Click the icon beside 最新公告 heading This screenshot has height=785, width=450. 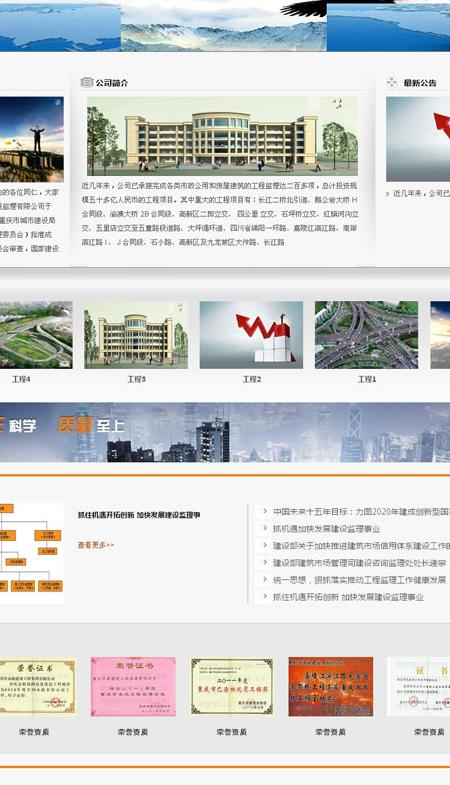click(391, 82)
